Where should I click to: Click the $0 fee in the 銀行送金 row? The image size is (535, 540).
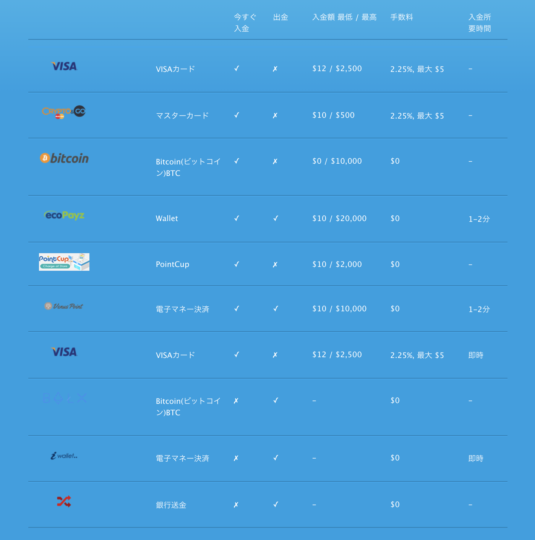[395, 505]
